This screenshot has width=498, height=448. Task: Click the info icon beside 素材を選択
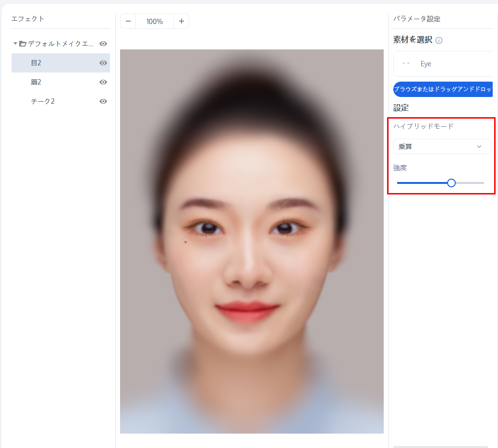point(439,40)
